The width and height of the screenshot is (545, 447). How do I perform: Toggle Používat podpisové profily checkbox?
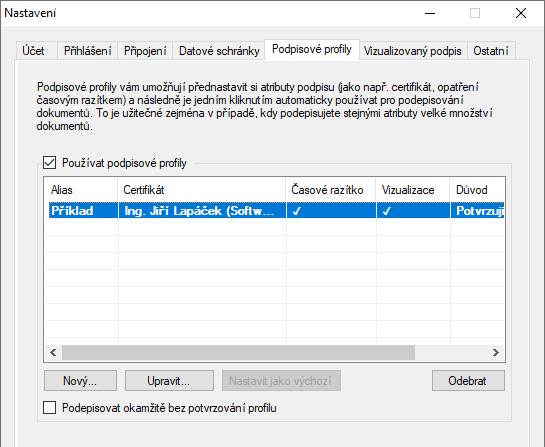click(49, 163)
